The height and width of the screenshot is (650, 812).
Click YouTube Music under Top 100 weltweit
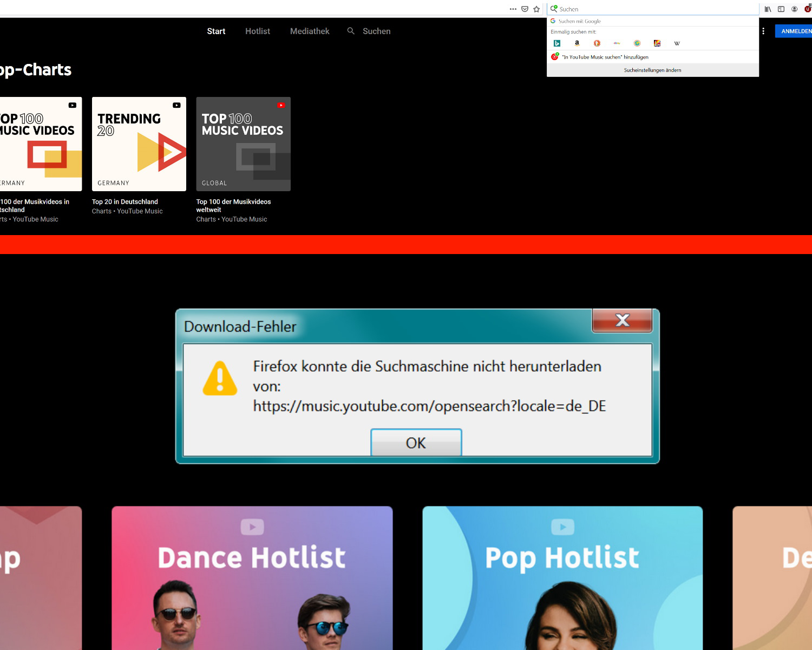pos(244,219)
